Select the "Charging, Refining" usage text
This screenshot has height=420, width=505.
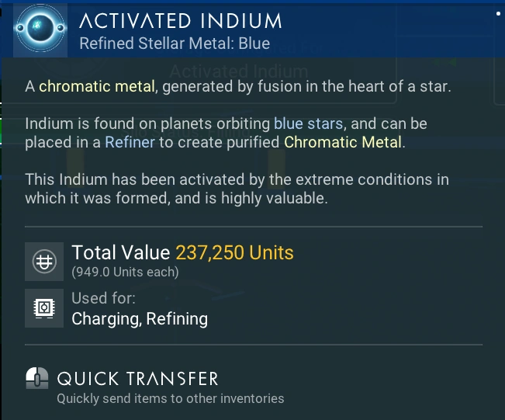(x=140, y=318)
